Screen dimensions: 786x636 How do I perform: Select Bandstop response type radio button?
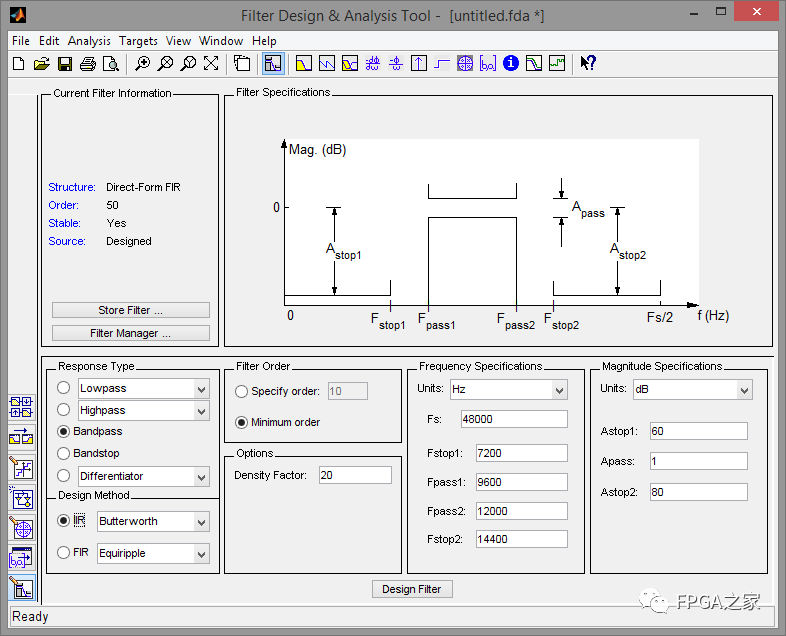pyautogui.click(x=64, y=453)
